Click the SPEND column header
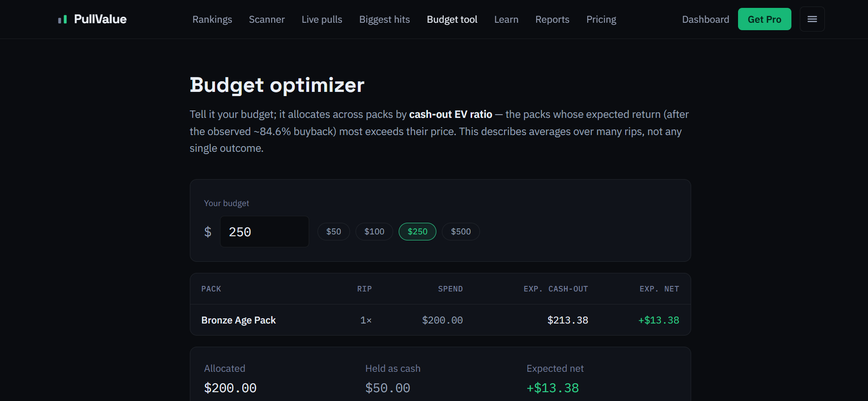The image size is (868, 401). (450, 289)
